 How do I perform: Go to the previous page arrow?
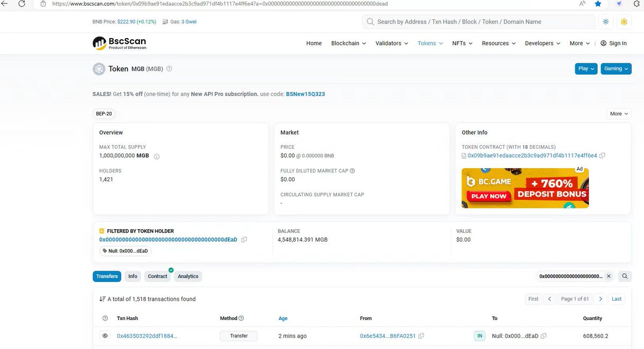(x=550, y=299)
